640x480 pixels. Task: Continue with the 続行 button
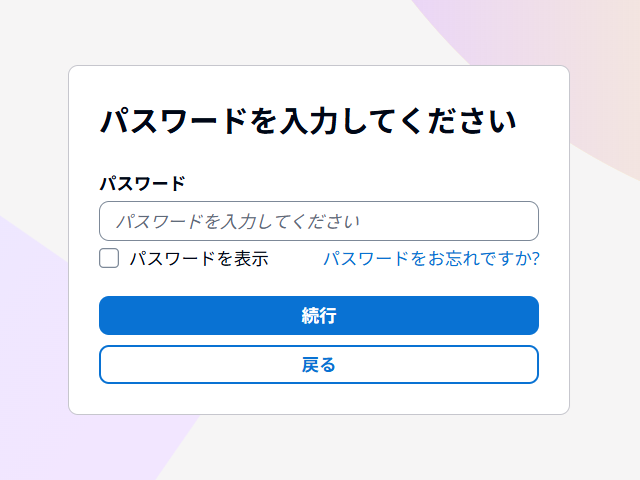pyautogui.click(x=319, y=316)
